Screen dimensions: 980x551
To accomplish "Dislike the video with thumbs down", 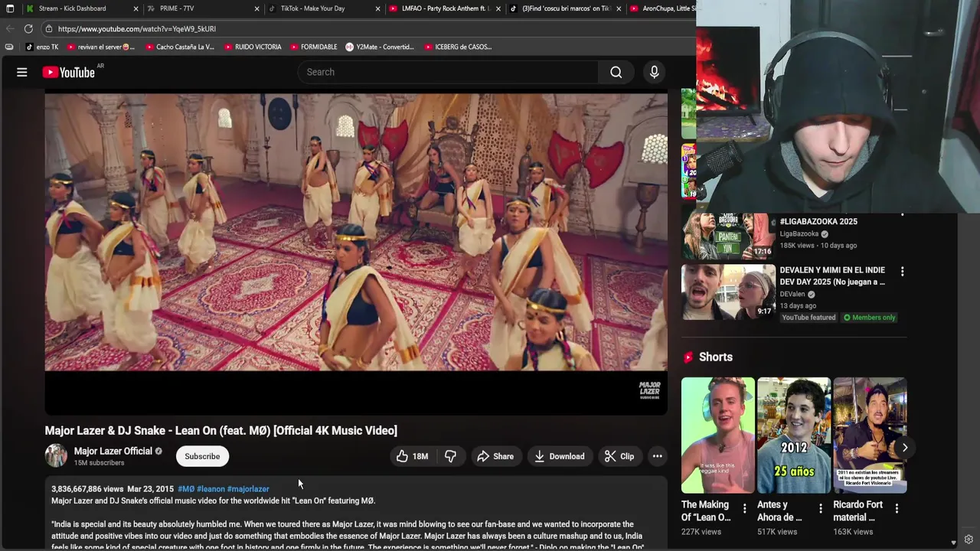I will pos(450,456).
